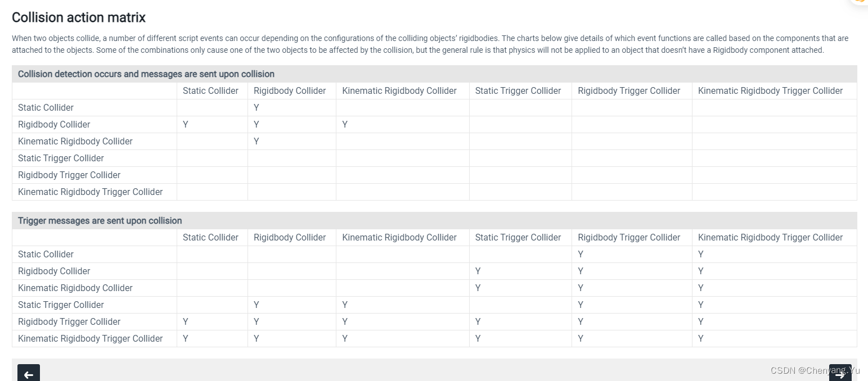Viewport: 868px width, 381px height.
Task: Click 'Rigidbody Trigger Collider' row label, collision detection table
Action: (69, 175)
